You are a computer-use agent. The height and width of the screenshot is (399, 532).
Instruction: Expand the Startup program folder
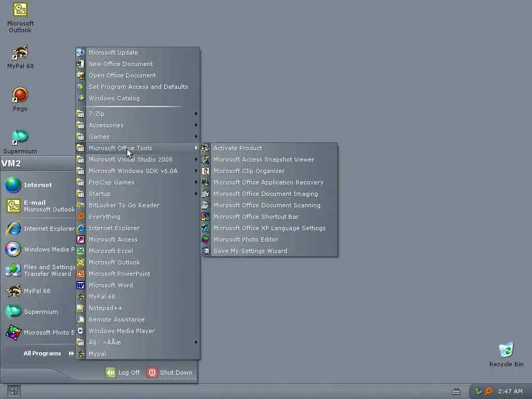(x=138, y=194)
